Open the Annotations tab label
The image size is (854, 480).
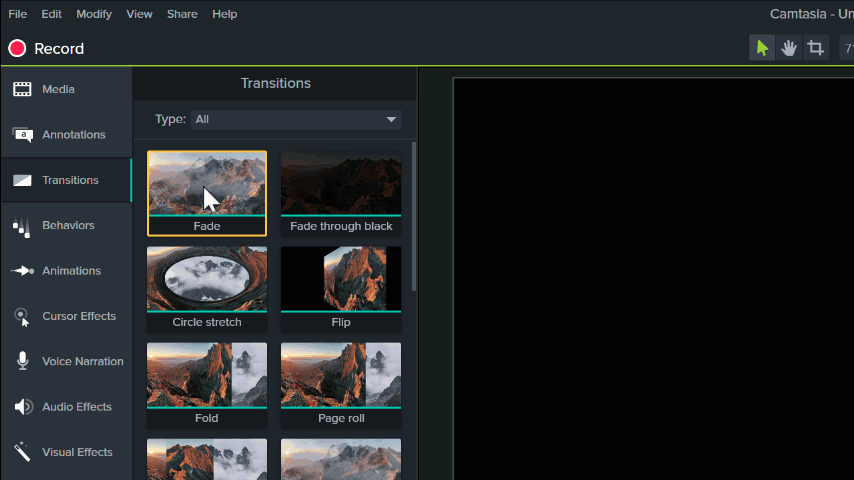pos(74,135)
